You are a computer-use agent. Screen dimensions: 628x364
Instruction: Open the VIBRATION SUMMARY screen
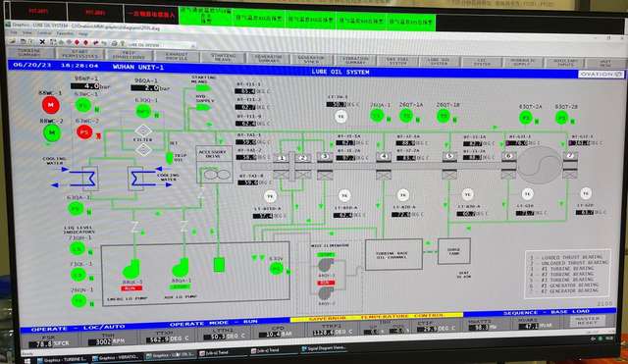tap(355, 61)
